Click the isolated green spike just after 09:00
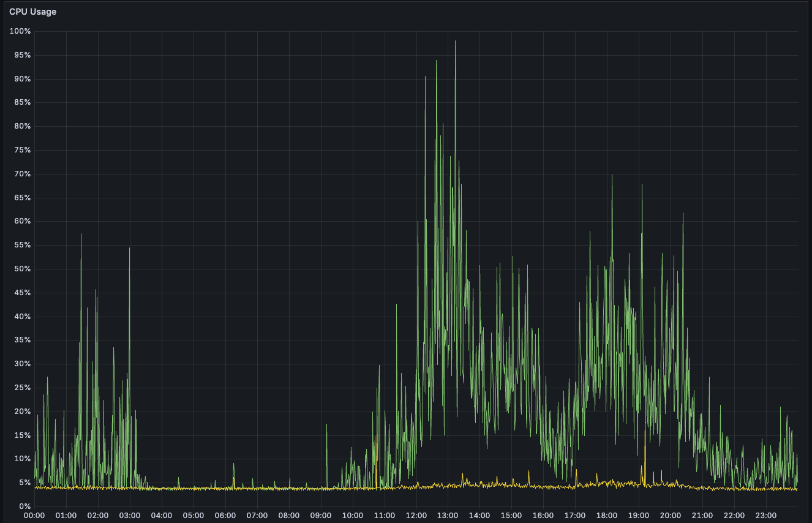The image size is (812, 523). (326, 426)
